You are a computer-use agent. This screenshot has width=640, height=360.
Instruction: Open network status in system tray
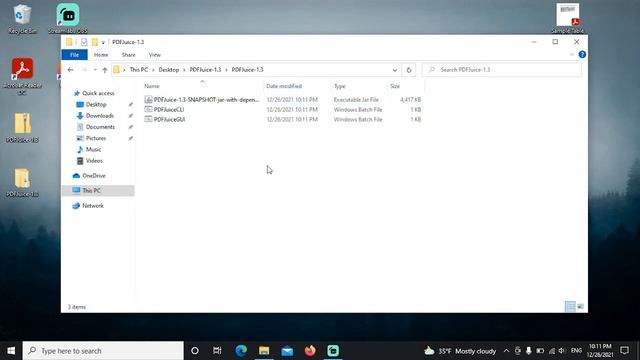(552, 351)
